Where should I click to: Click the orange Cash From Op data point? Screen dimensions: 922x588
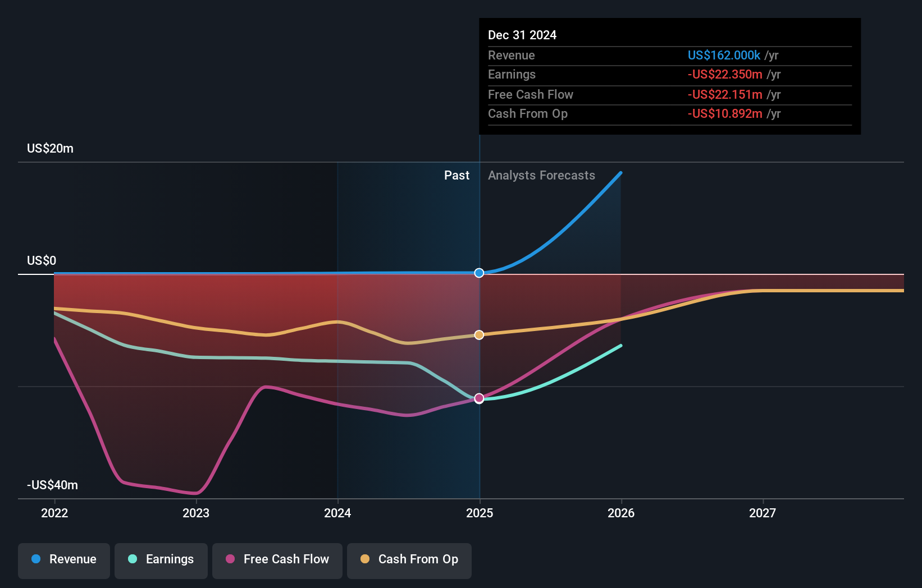(479, 335)
